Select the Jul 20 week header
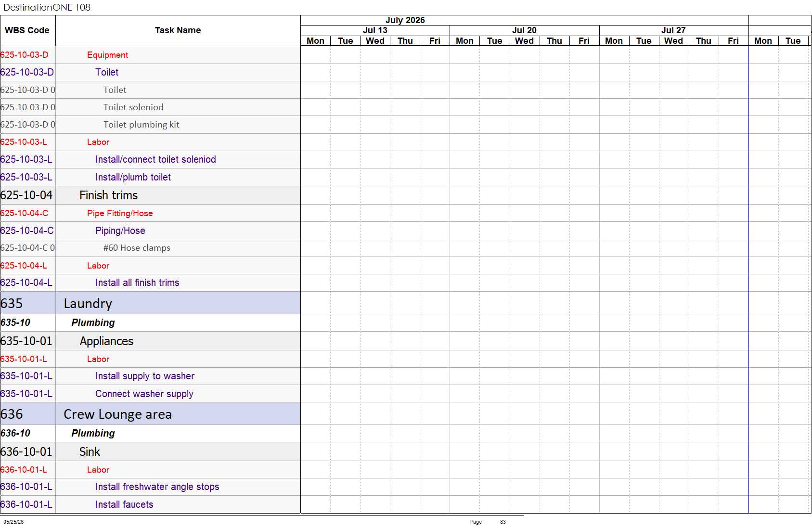812x528 pixels. click(524, 30)
